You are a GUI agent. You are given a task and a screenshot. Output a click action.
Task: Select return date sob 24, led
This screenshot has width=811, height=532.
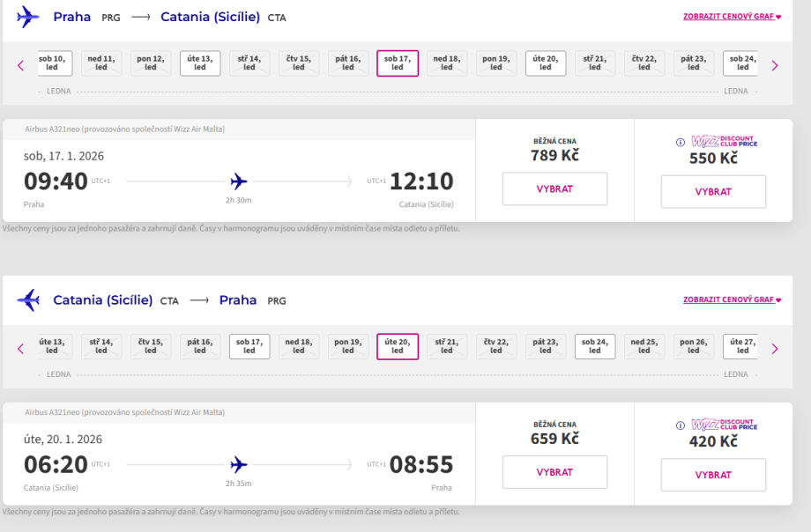(x=595, y=346)
